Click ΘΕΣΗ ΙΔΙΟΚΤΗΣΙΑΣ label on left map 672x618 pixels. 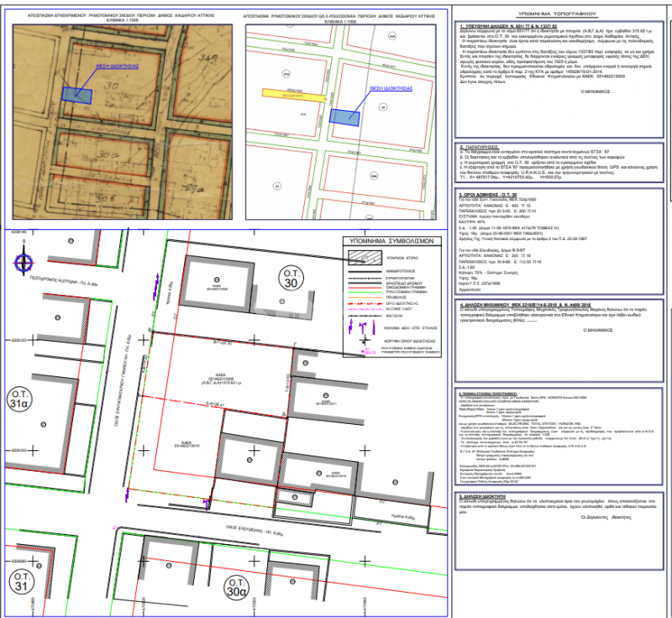point(117,66)
